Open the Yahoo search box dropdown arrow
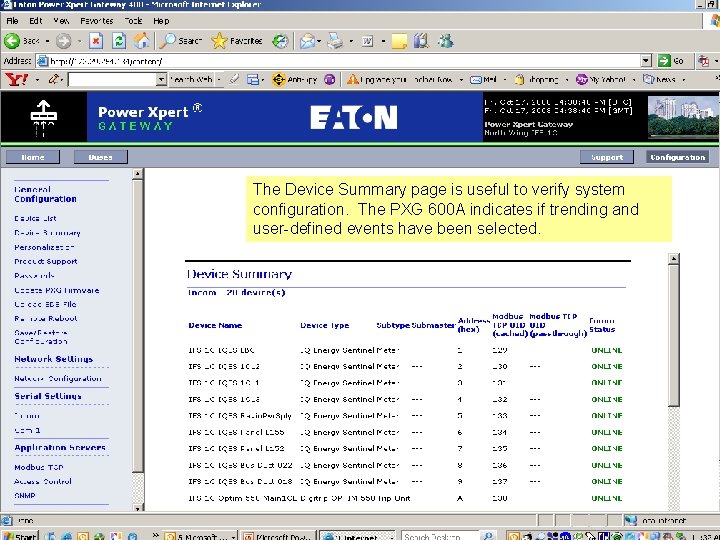 pos(161,79)
